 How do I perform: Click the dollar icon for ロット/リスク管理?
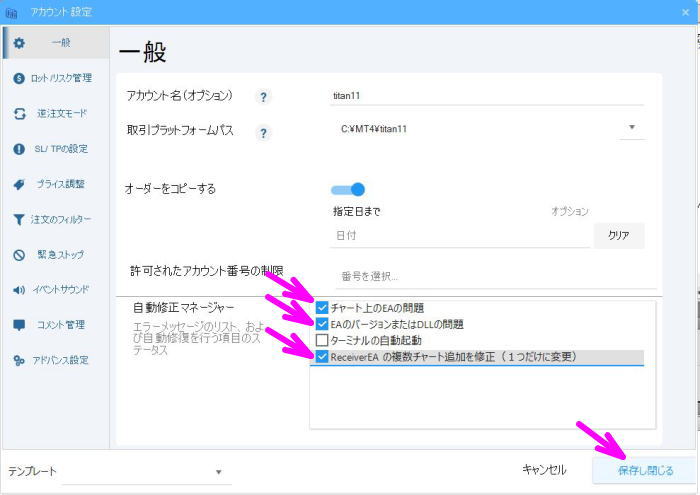[x=19, y=78]
